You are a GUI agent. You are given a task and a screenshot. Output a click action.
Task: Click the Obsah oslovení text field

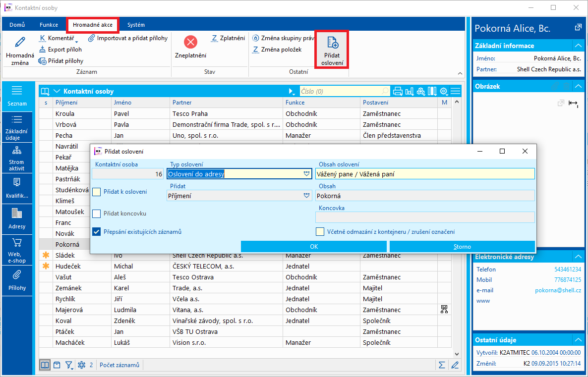click(x=424, y=174)
